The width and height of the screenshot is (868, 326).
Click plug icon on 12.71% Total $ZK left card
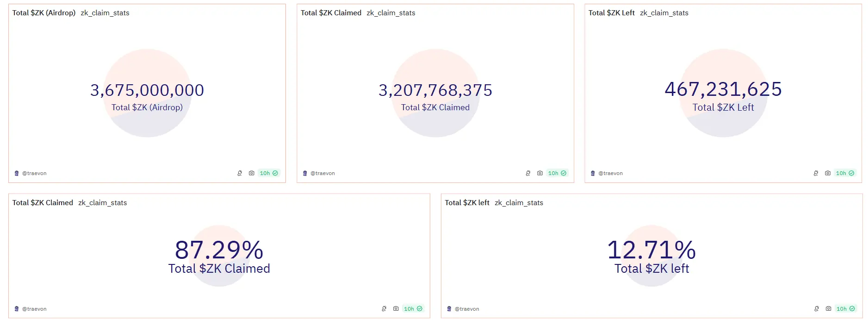pyautogui.click(x=817, y=308)
